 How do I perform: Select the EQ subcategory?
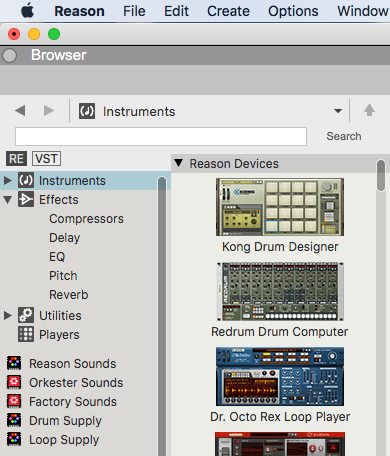pyautogui.click(x=57, y=257)
